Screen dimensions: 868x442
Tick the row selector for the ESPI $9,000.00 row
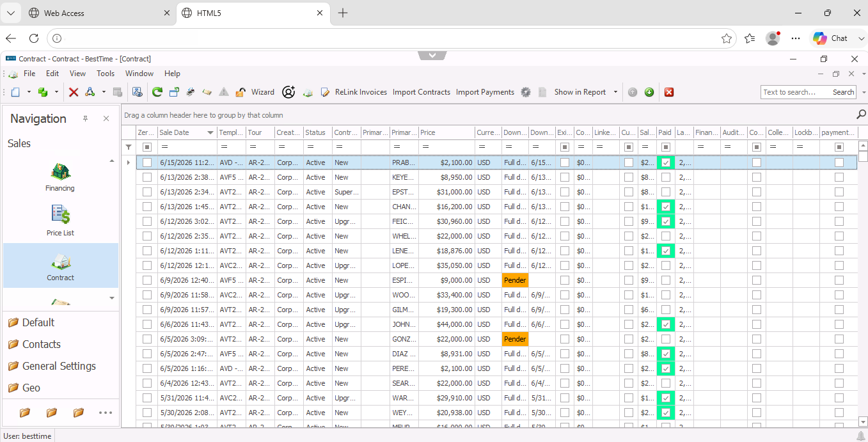pos(147,280)
